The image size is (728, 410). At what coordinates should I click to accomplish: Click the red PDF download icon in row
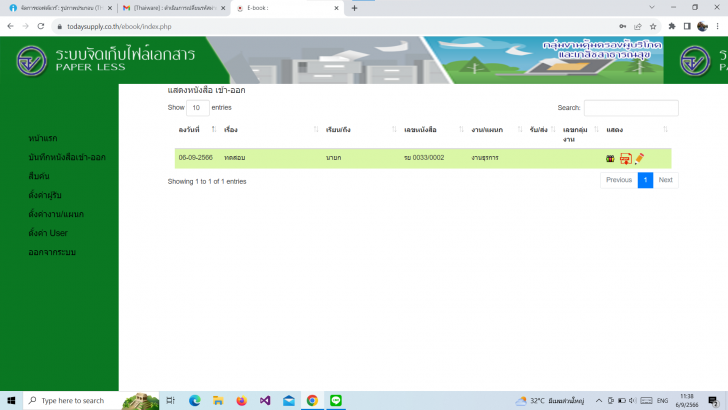(x=625, y=158)
